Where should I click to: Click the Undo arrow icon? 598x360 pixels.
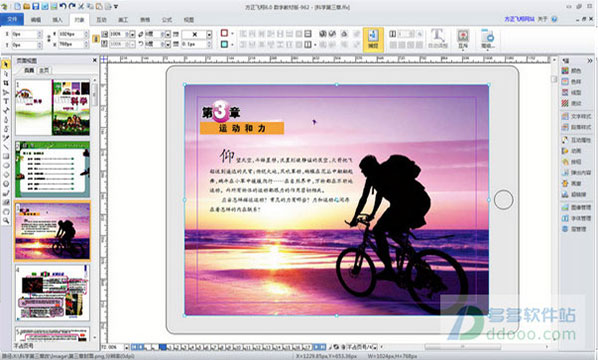tap(63, 6)
